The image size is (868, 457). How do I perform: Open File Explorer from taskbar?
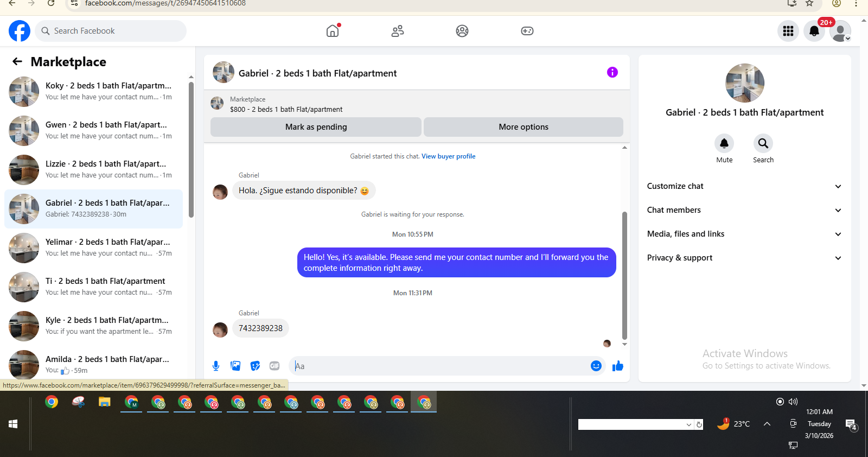pos(105,402)
